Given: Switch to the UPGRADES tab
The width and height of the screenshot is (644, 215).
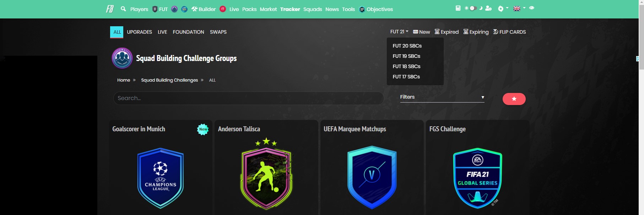Looking at the screenshot, I should tap(139, 32).
